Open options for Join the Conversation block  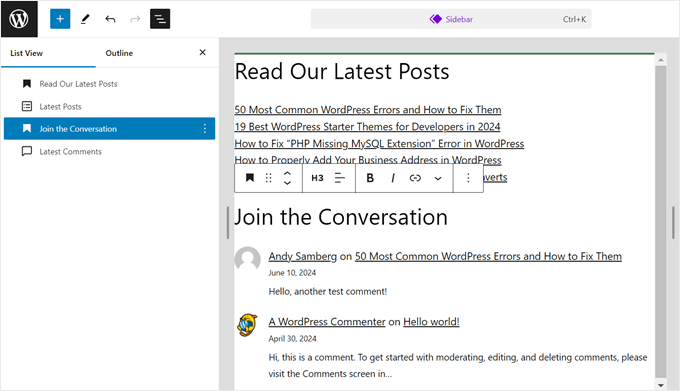pos(205,129)
